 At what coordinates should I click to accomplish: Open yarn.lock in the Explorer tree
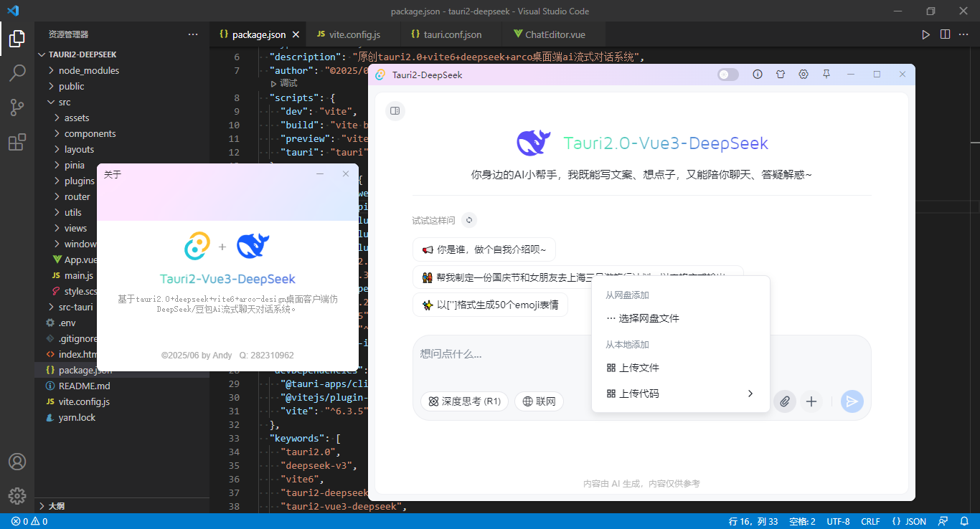[122, 417]
